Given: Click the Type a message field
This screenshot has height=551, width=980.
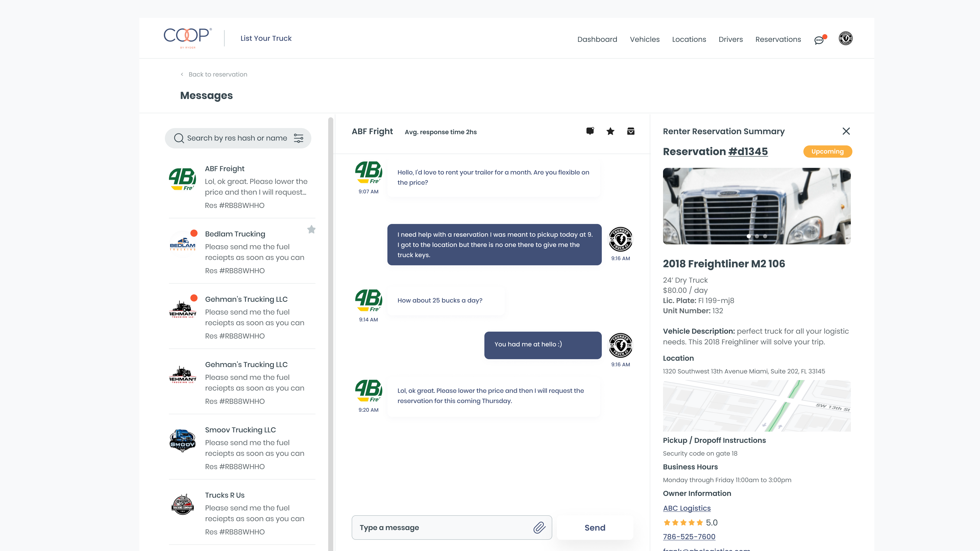Looking at the screenshot, I should tap(441, 528).
